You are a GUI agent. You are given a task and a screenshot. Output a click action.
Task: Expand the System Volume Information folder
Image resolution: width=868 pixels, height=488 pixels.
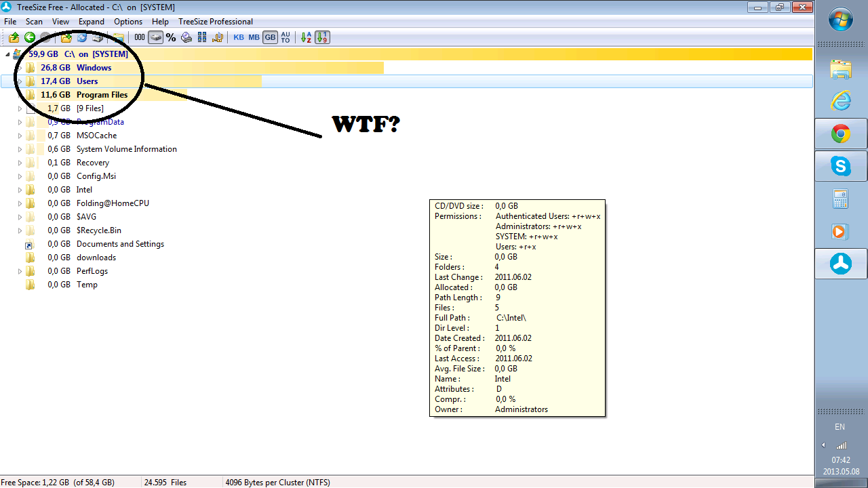[x=20, y=149]
